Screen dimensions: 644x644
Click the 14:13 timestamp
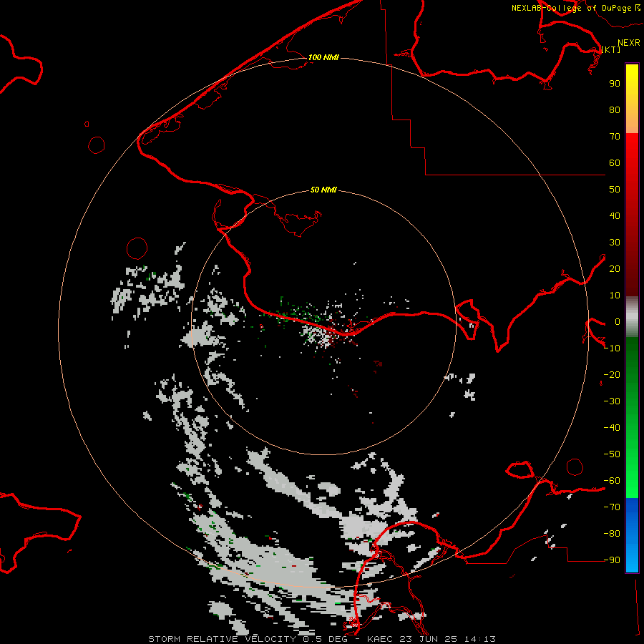tap(480, 639)
